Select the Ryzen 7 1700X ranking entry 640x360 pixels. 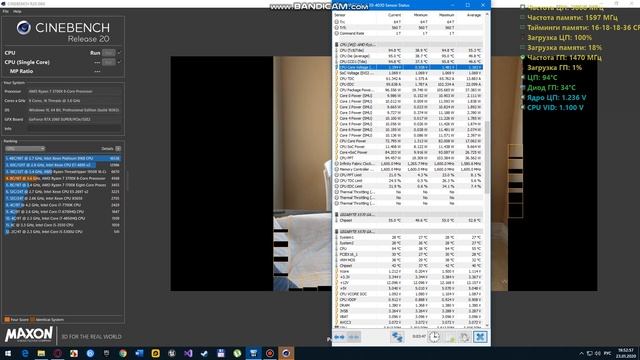[x=62, y=185]
